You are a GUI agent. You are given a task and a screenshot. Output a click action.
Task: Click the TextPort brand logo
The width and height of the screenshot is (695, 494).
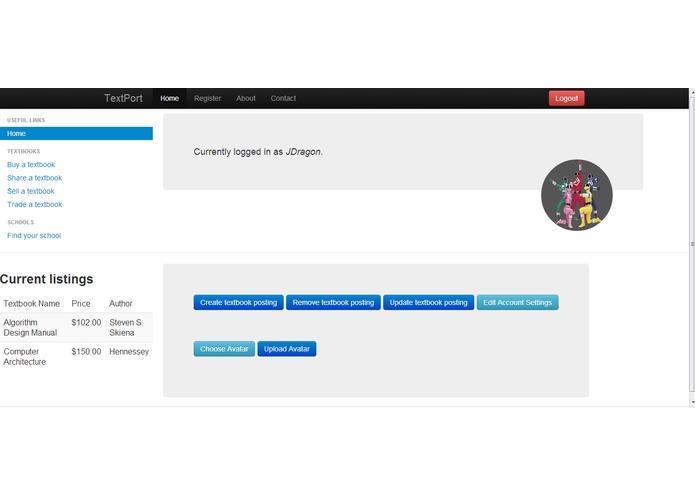pos(123,98)
